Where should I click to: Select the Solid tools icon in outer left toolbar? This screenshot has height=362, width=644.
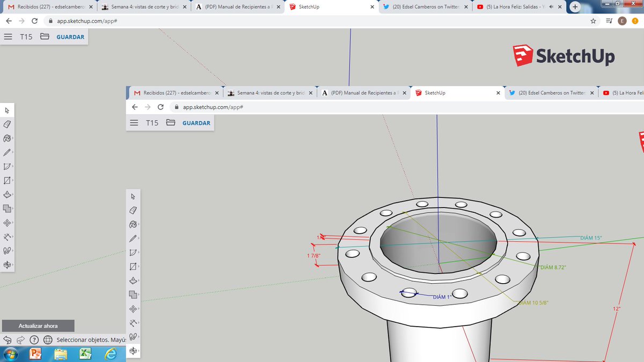(x=7, y=209)
